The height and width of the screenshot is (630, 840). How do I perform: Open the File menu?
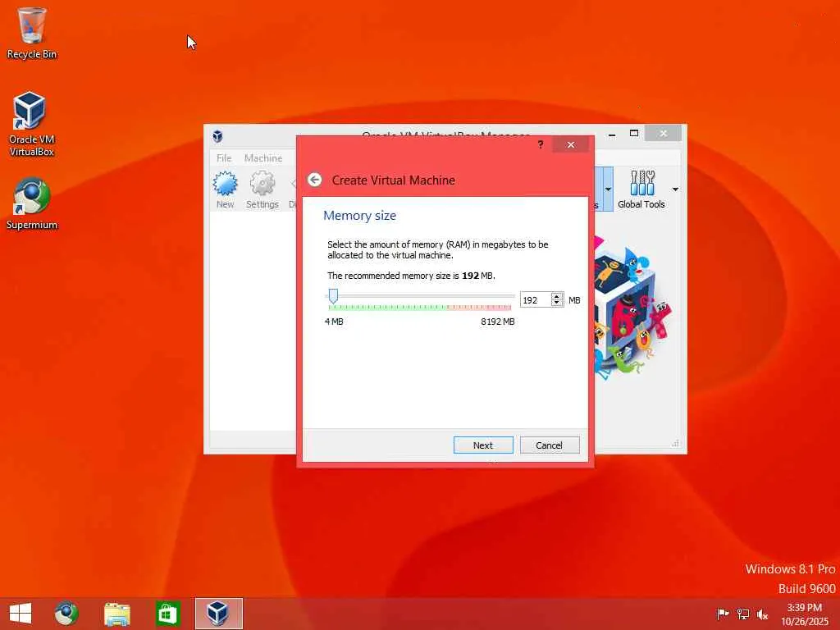[x=224, y=158]
